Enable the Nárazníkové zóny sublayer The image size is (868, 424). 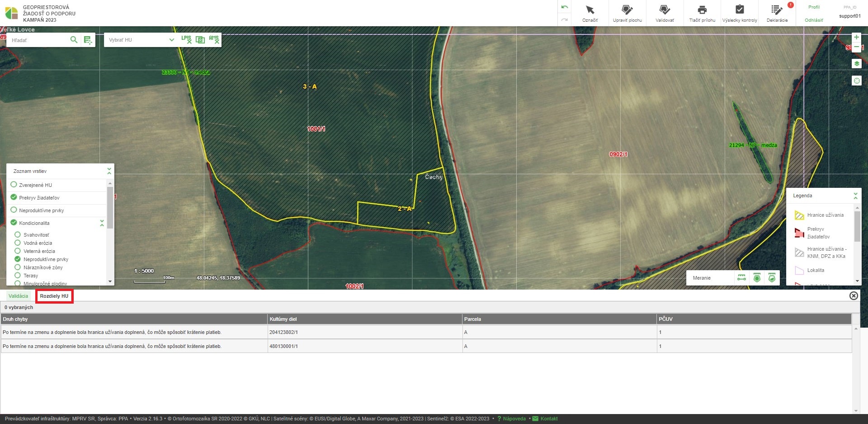coord(18,267)
